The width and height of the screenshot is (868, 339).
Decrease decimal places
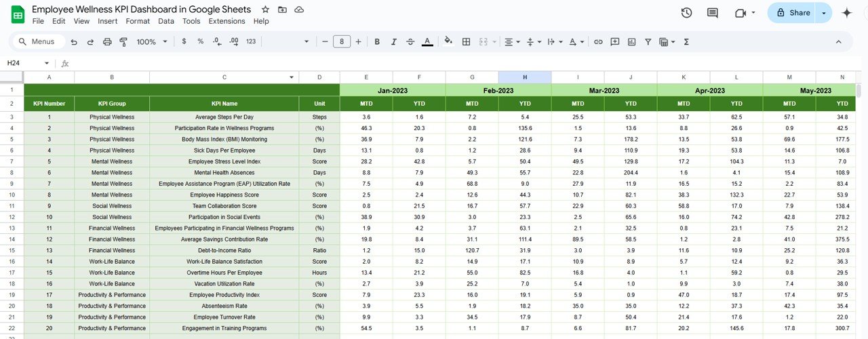[x=217, y=42]
